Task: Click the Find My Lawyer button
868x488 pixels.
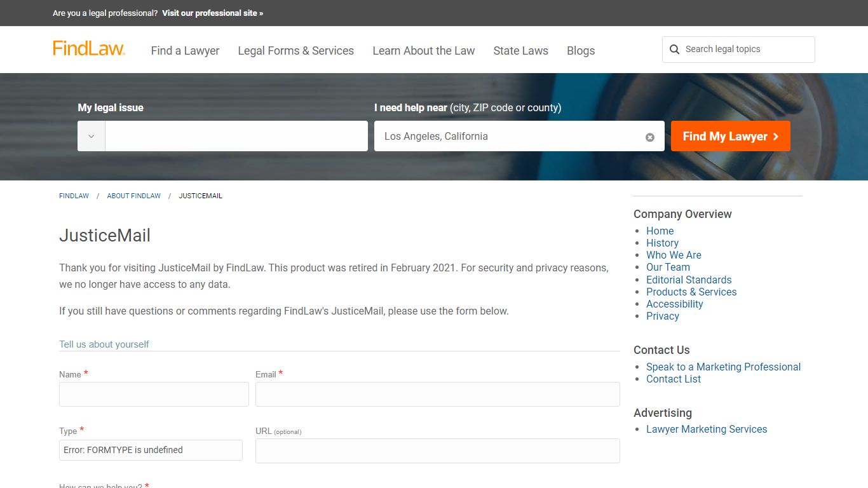Action: click(x=731, y=136)
